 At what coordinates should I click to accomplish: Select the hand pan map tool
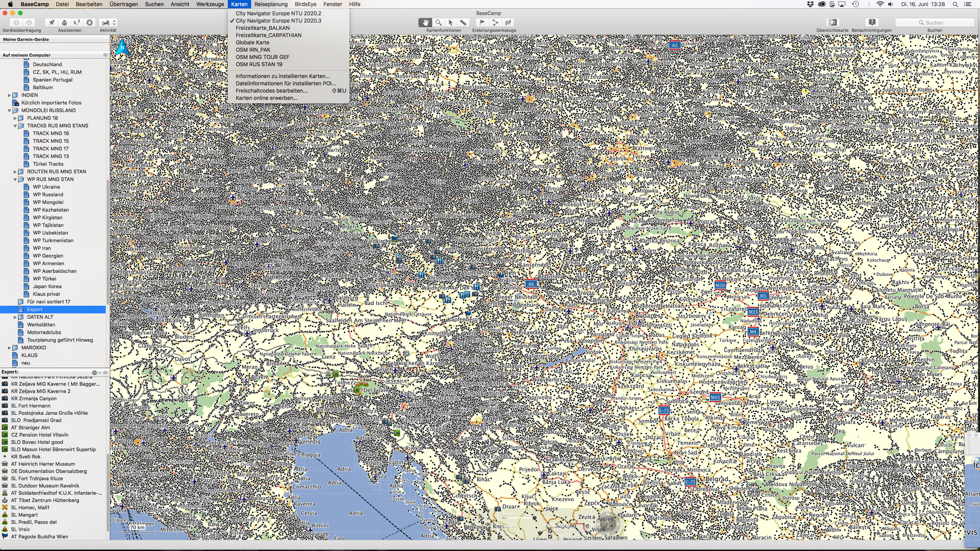point(426,23)
